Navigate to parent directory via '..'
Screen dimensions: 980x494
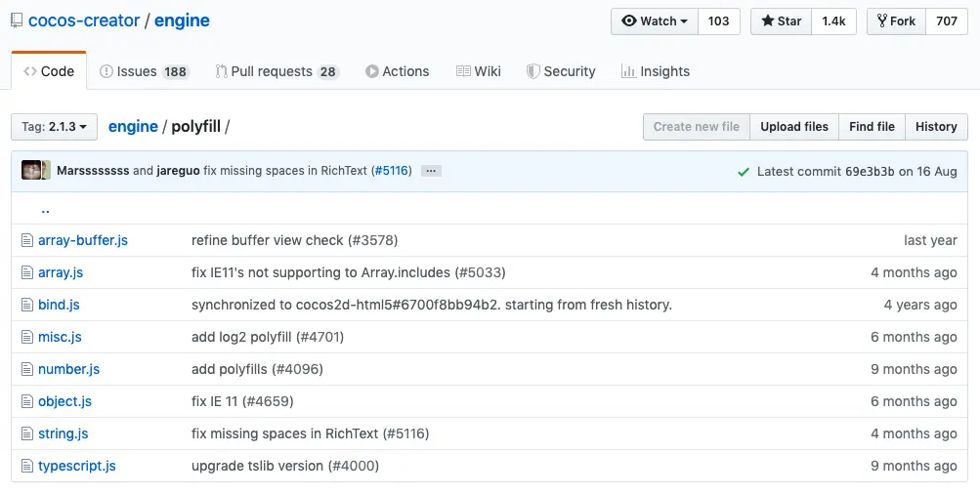tap(45, 209)
